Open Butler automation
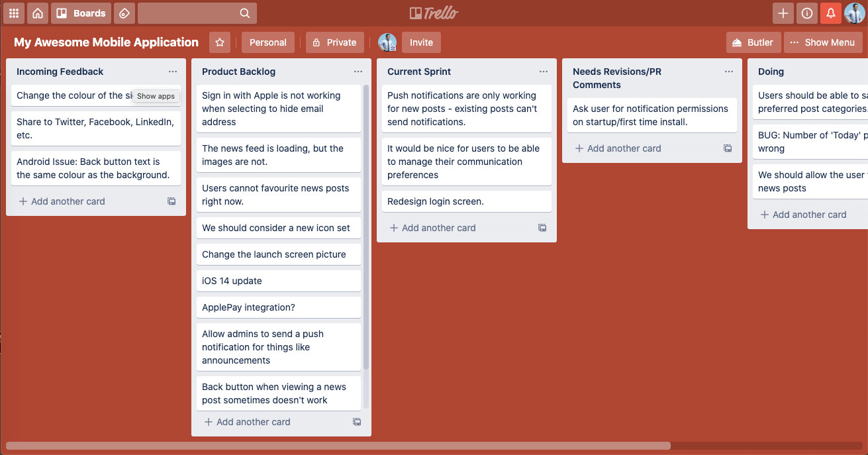 click(x=753, y=42)
